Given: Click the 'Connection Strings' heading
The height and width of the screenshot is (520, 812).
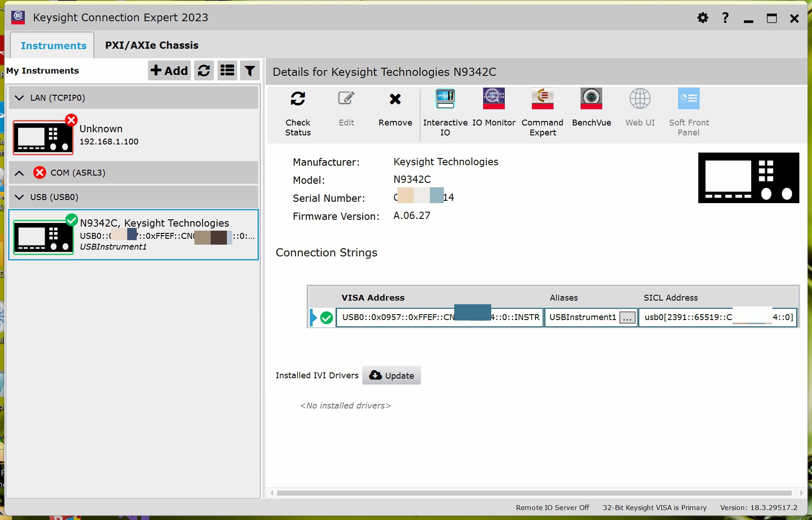Looking at the screenshot, I should click(327, 253).
